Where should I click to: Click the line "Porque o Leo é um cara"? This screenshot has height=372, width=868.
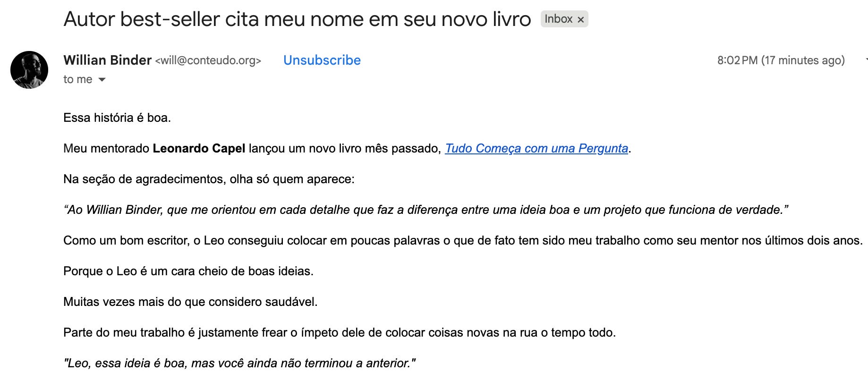[188, 271]
